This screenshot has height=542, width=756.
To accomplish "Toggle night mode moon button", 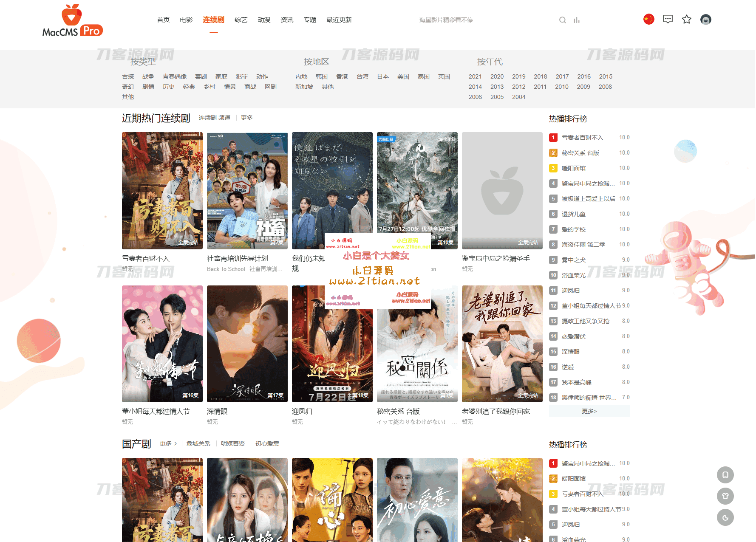I will pos(725,517).
